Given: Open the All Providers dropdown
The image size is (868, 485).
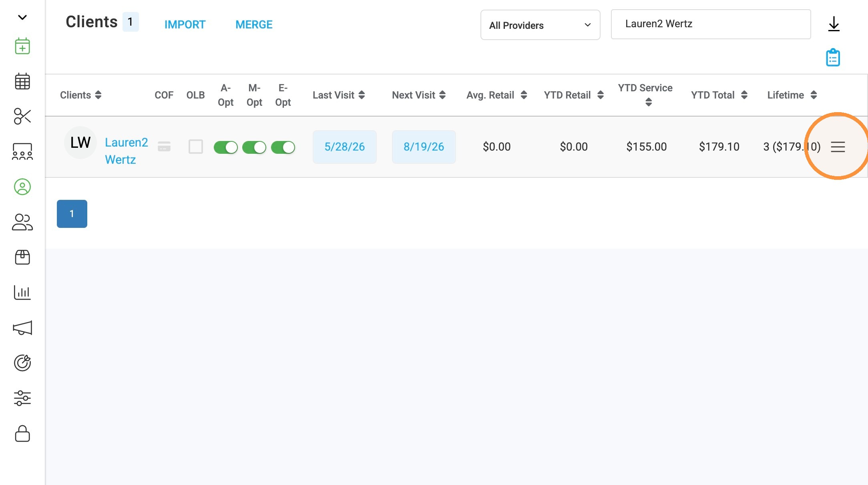Looking at the screenshot, I should click(x=540, y=25).
